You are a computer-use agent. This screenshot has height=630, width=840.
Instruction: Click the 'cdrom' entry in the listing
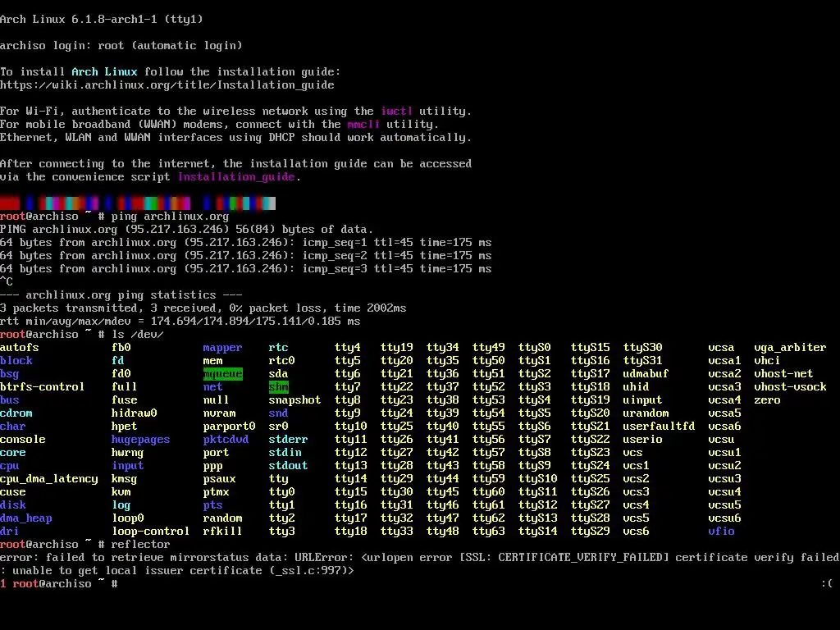pos(16,413)
